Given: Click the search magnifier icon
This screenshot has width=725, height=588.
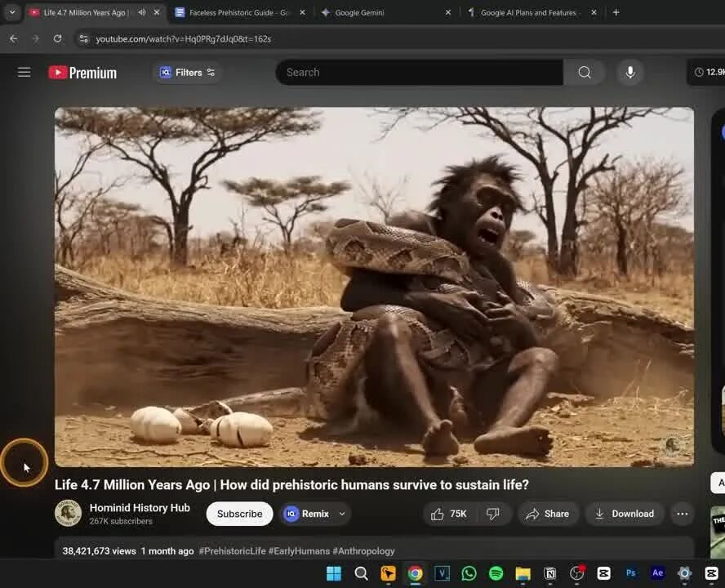Looking at the screenshot, I should pos(585,72).
